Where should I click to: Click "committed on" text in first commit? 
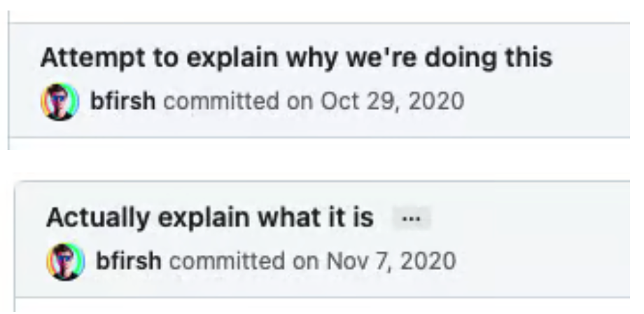coord(238,102)
